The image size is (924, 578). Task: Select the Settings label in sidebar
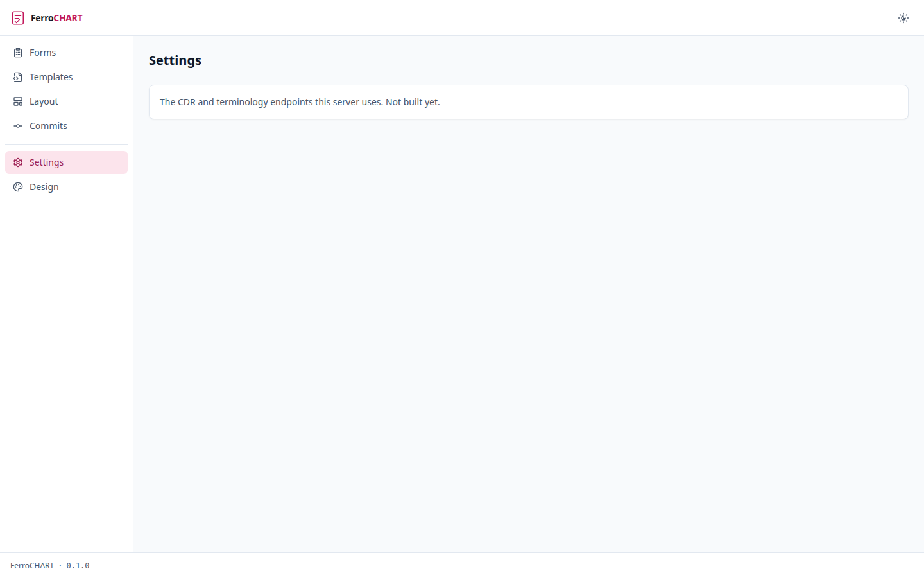(46, 162)
